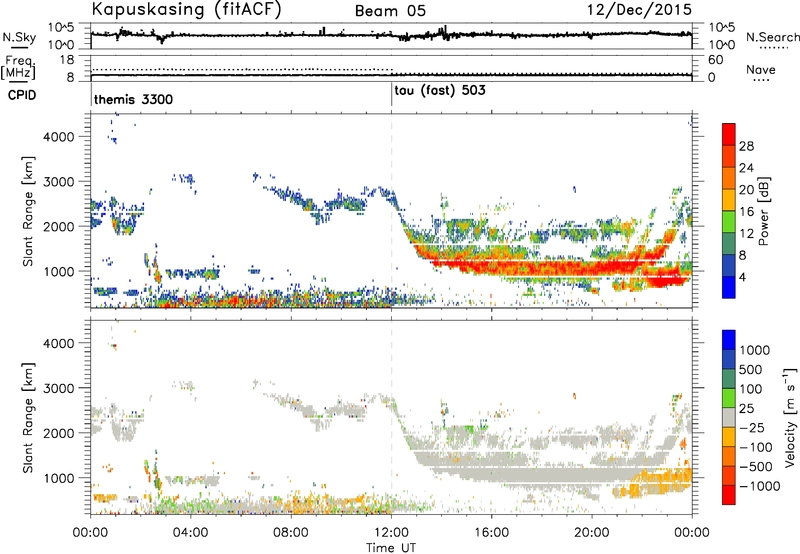Click the '4' tick on the Power scale
This screenshot has height=554, width=800.
(742, 277)
